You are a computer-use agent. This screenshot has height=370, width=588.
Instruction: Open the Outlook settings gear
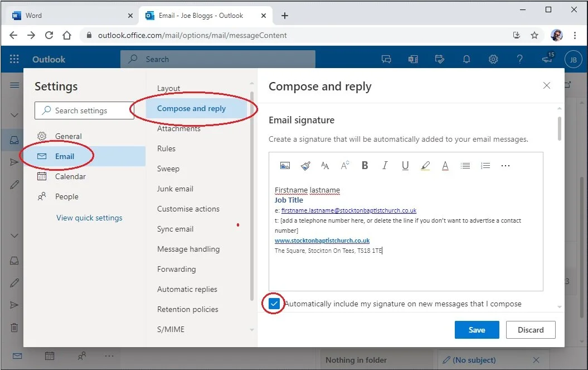point(493,59)
